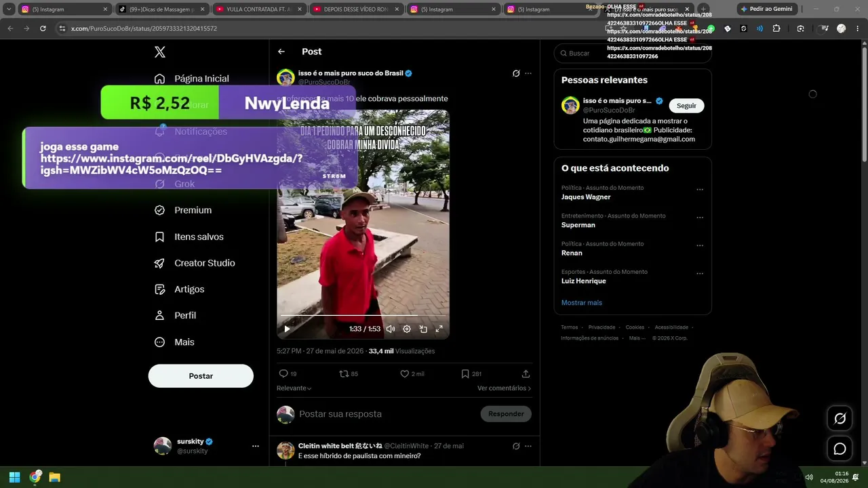Image resolution: width=868 pixels, height=488 pixels.
Task: Open the video settings gear
Action: tap(407, 329)
